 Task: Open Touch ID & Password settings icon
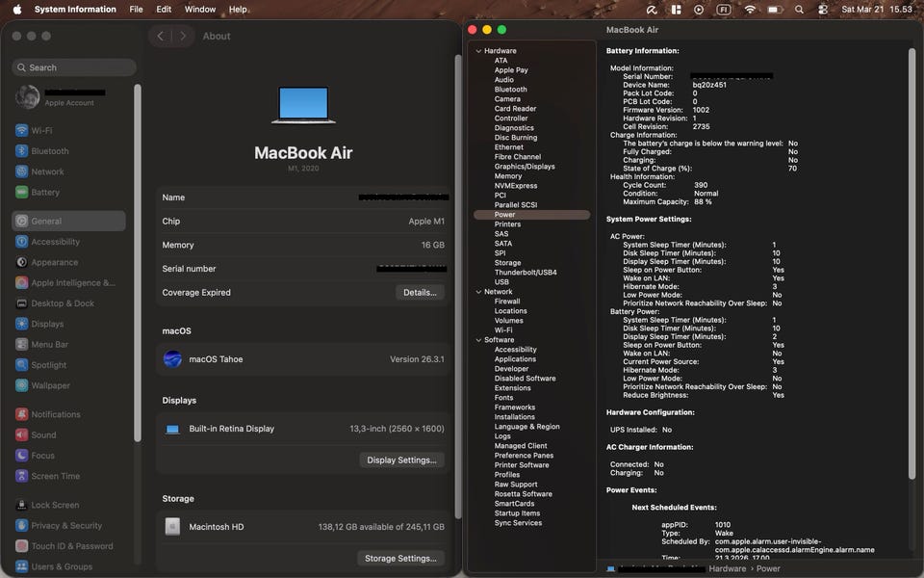[22, 546]
